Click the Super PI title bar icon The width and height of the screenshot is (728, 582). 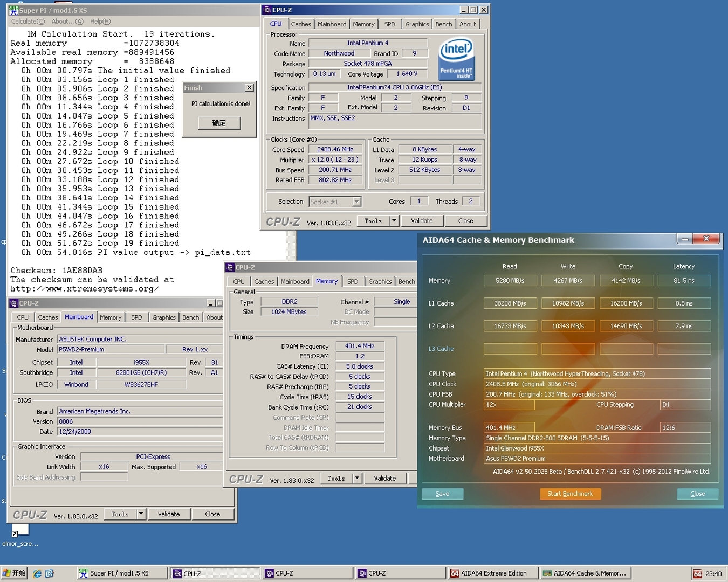[x=13, y=10]
